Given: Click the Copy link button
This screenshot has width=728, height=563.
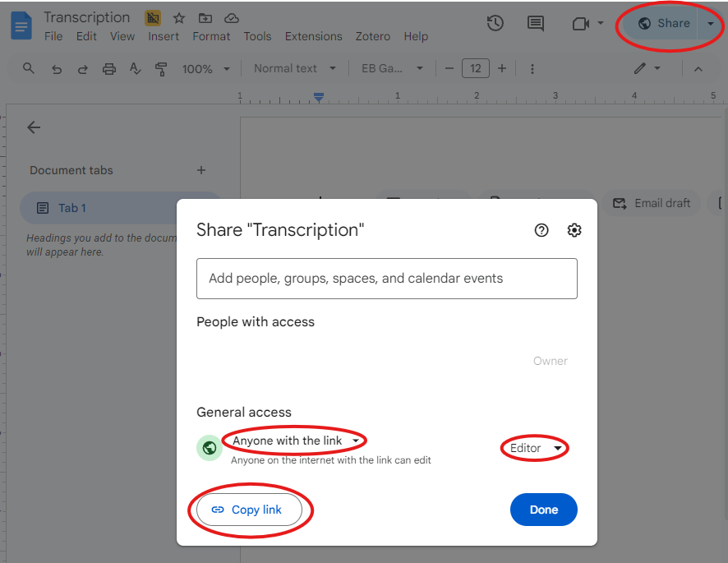Looking at the screenshot, I should [249, 510].
